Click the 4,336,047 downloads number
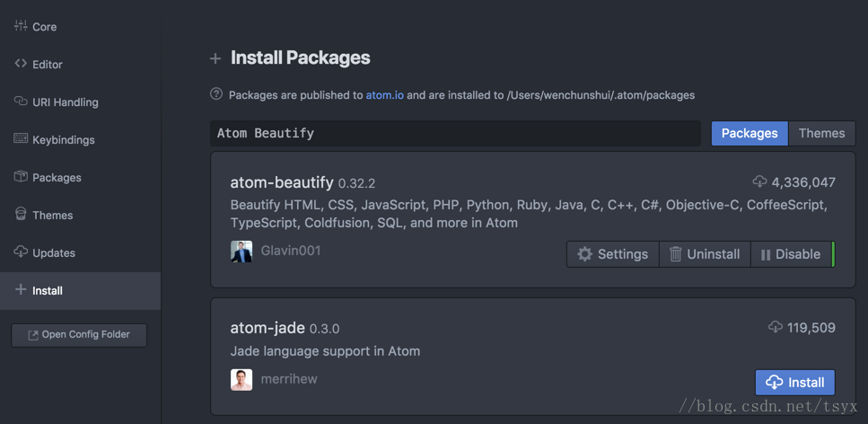 (803, 182)
